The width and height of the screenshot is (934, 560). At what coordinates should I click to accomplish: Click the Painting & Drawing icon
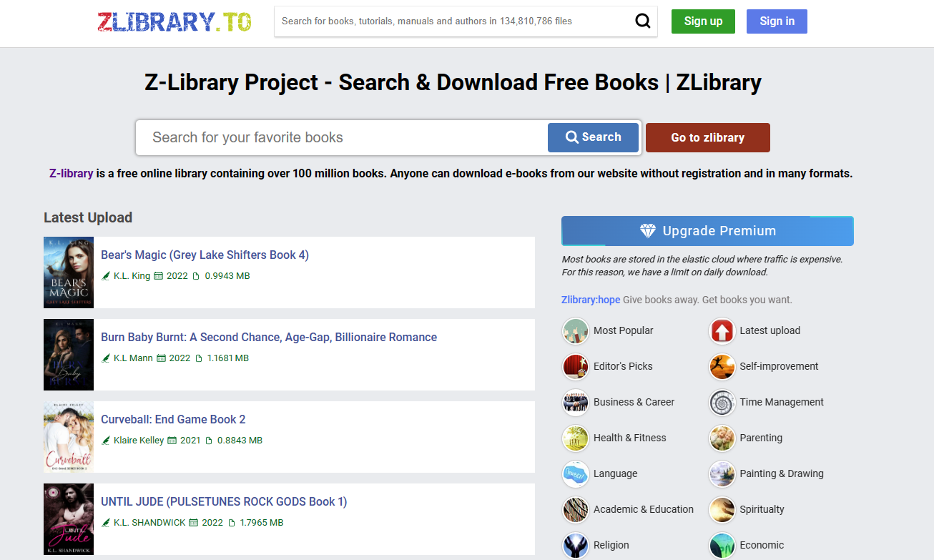722,473
